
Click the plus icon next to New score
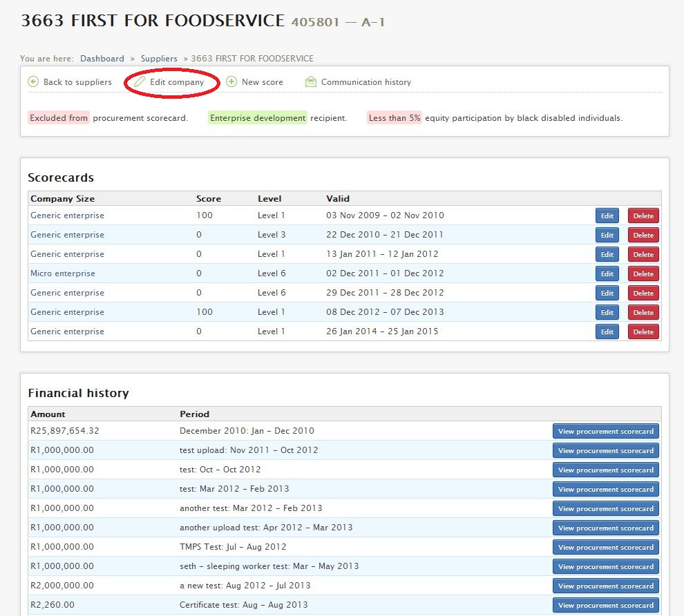pos(231,81)
